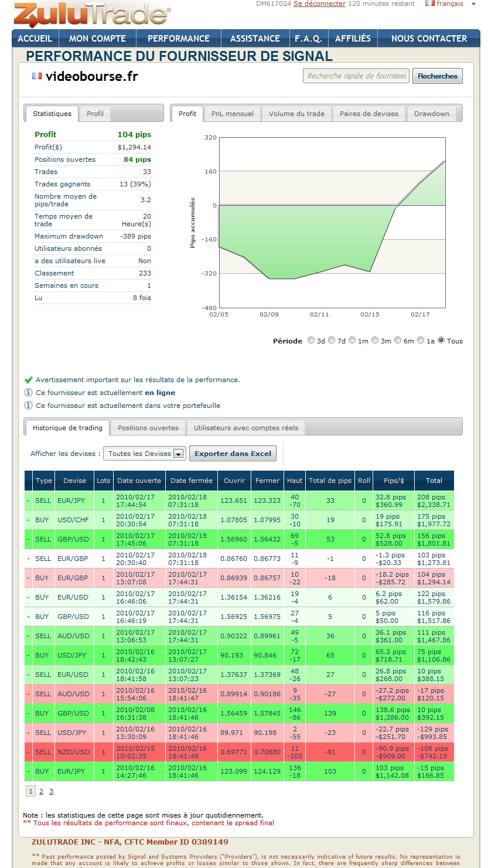
Task: Expand the first EUR/JPY SELL trade row
Action: point(28,501)
